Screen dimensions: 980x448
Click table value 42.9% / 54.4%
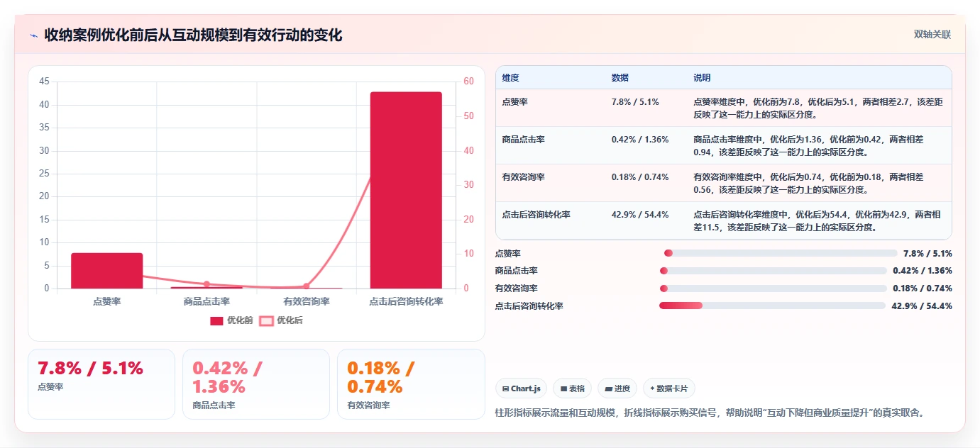pyautogui.click(x=640, y=215)
